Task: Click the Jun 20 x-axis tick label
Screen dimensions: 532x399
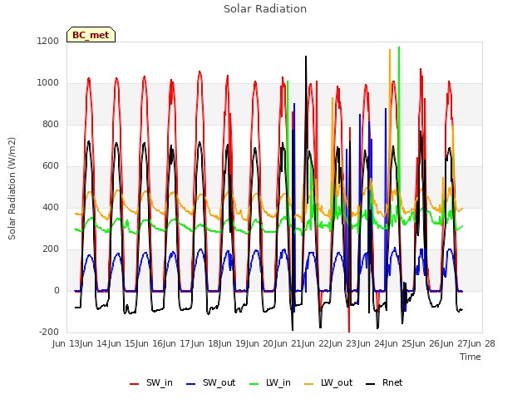Action: (x=261, y=343)
